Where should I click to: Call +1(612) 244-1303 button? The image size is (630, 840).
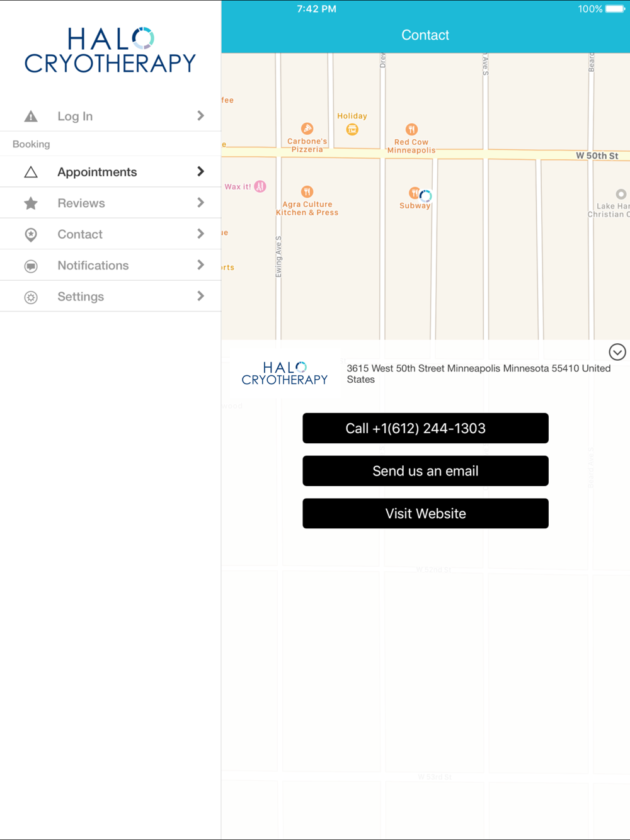(425, 428)
